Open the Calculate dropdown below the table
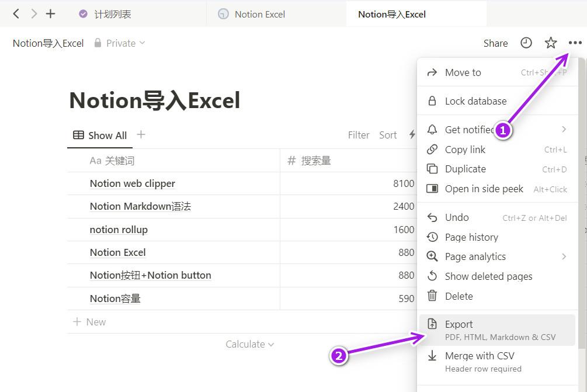The width and height of the screenshot is (587, 392). point(250,344)
